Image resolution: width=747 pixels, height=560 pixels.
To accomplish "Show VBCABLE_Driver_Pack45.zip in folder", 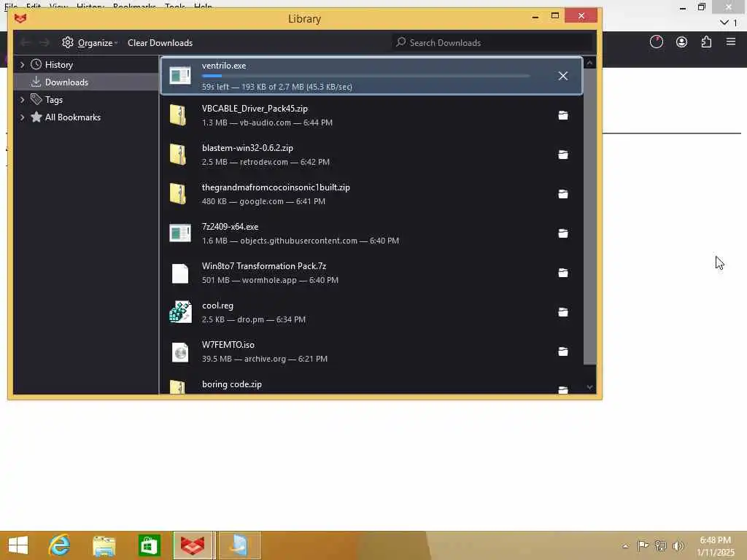I will click(x=562, y=115).
